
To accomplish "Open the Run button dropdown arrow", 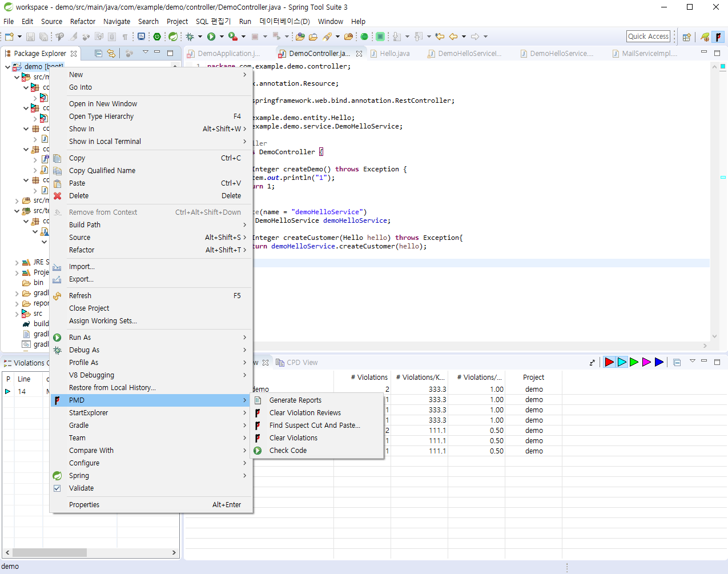I will pos(222,37).
